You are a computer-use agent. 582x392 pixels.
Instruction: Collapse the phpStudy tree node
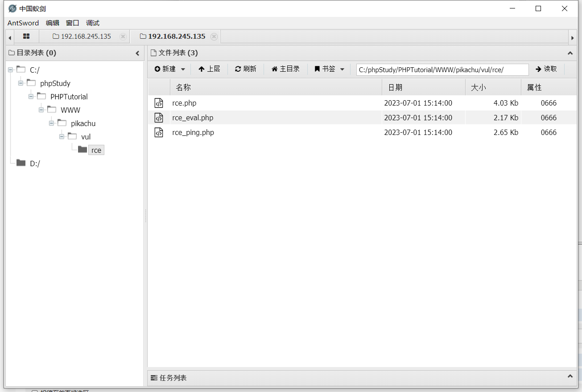tap(21, 83)
